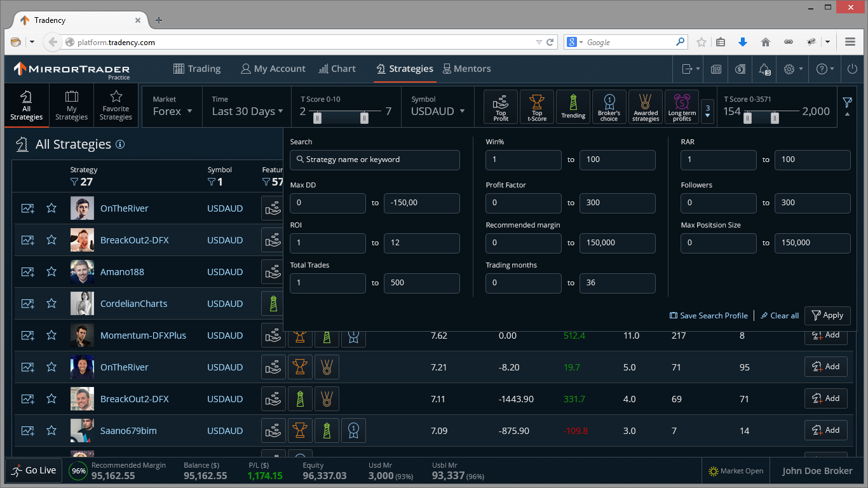Open the advanced filter funnel icon
The height and width of the screenshot is (488, 868).
click(848, 102)
